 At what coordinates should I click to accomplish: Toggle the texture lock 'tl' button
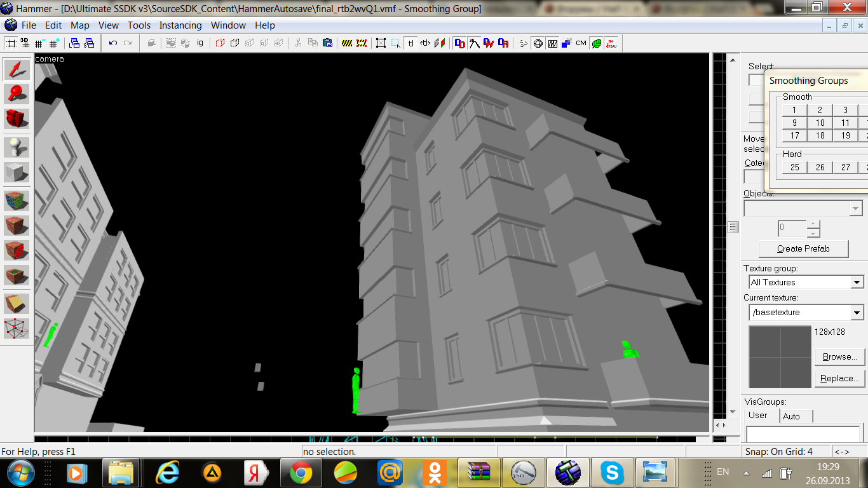410,43
